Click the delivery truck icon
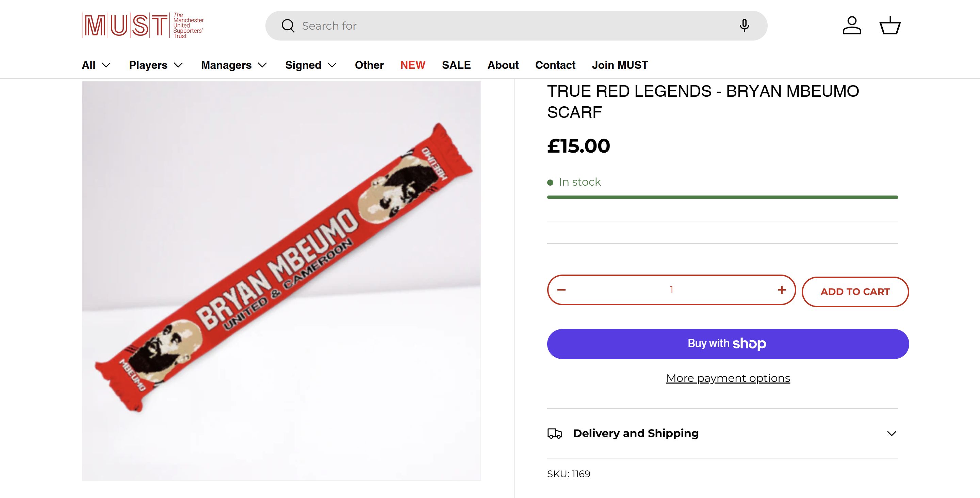Viewport: 980px width, 498px height. tap(555, 433)
